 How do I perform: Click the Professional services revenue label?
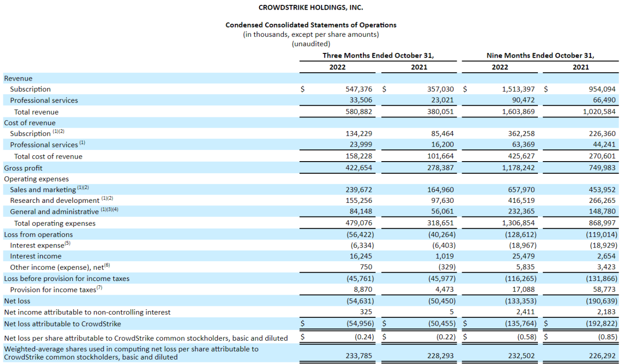(x=44, y=100)
